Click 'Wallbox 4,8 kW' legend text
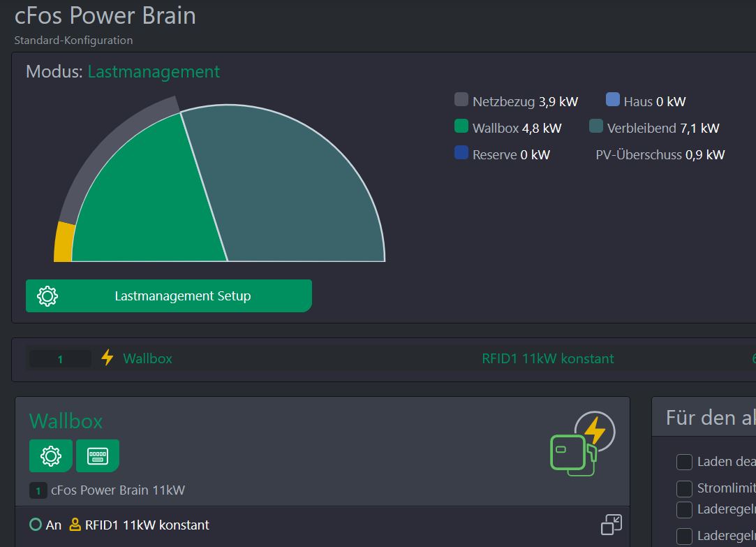 click(x=517, y=129)
